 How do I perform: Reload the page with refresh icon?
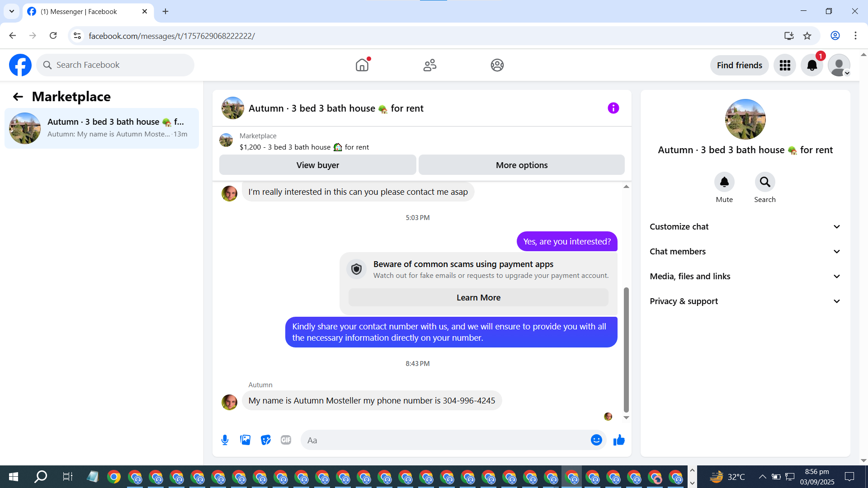pos(53,36)
